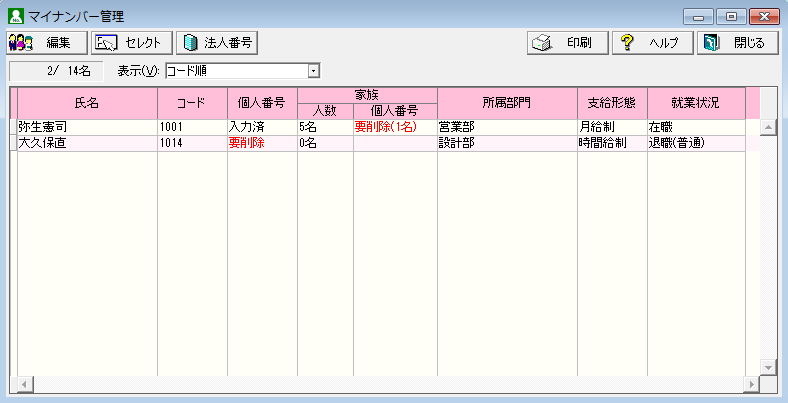Click the 2/ 14名 record count box

[56, 71]
